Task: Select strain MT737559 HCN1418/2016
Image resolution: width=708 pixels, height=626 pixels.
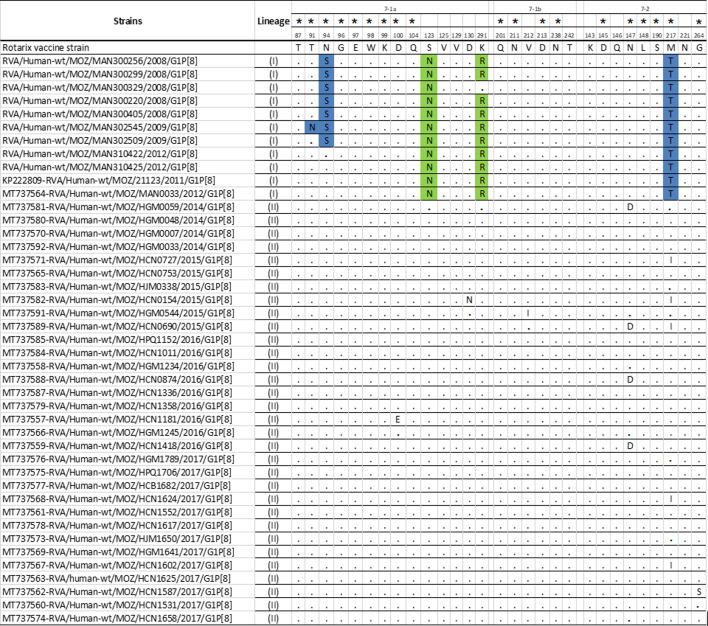Action: [117, 446]
